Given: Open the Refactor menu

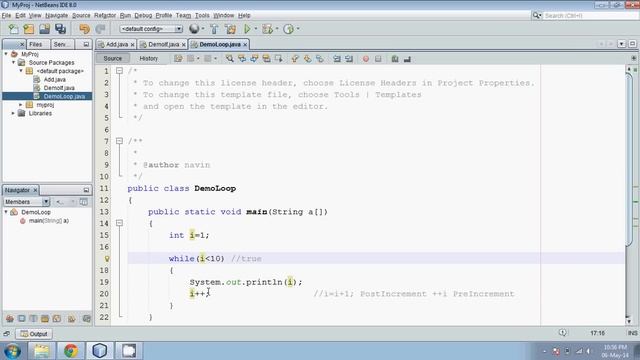Looking at the screenshot, I should pyautogui.click(x=105, y=16).
